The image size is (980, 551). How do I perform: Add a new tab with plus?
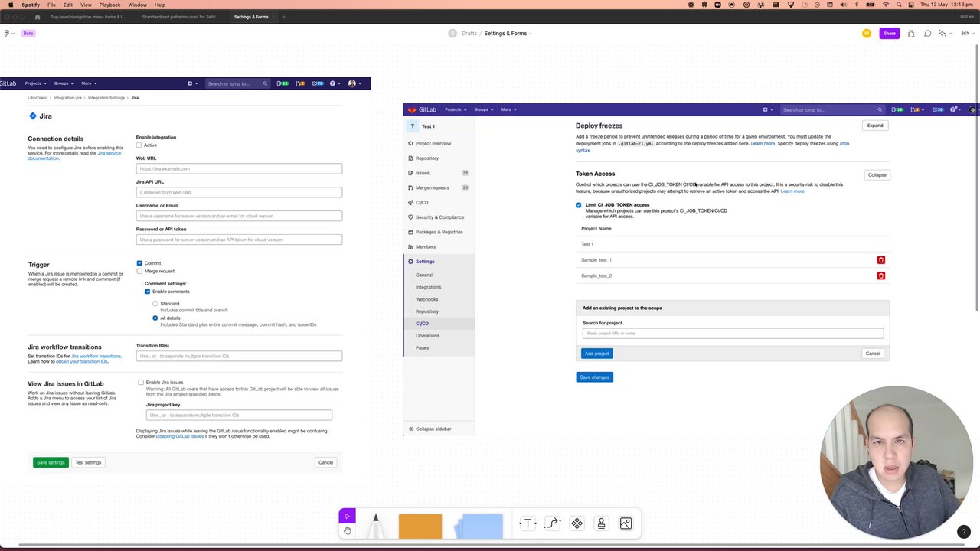(x=284, y=17)
